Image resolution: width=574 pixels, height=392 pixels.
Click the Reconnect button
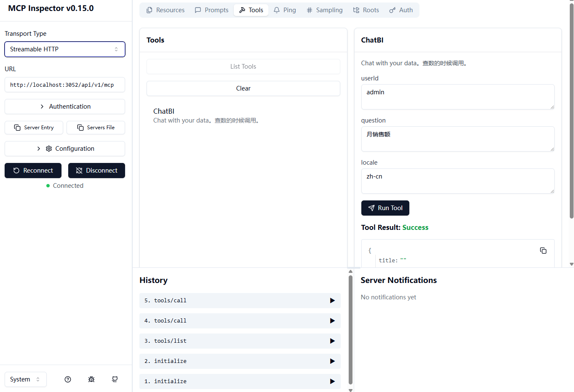click(x=33, y=171)
